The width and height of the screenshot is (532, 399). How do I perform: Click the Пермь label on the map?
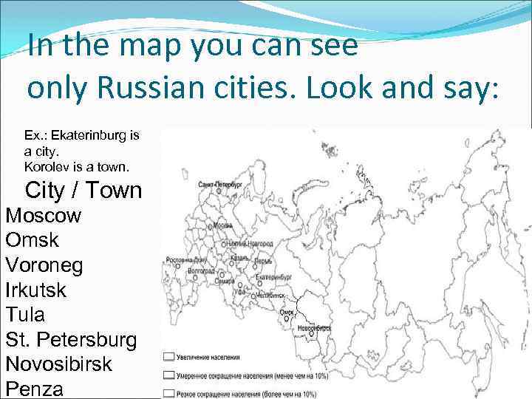click(263, 262)
